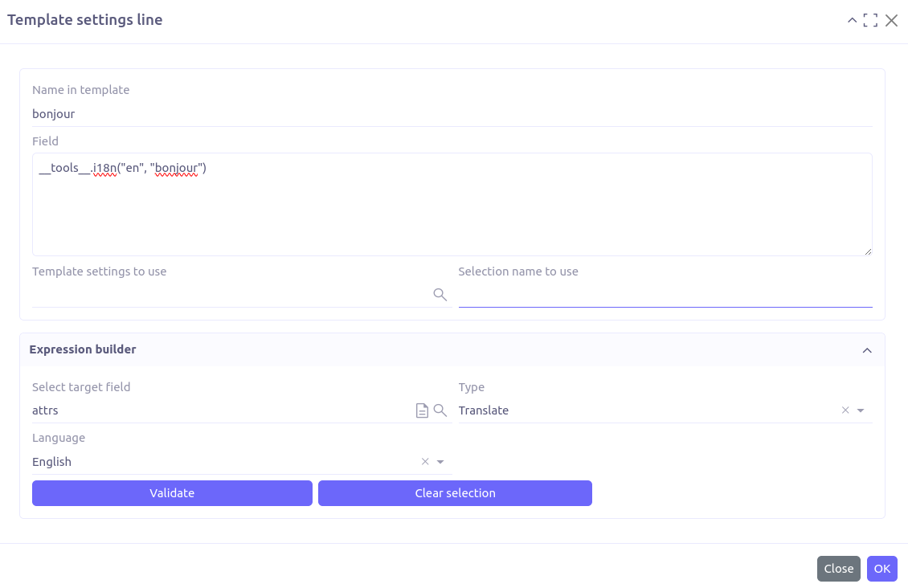
Task: Open the Type dropdown list
Action: click(861, 410)
